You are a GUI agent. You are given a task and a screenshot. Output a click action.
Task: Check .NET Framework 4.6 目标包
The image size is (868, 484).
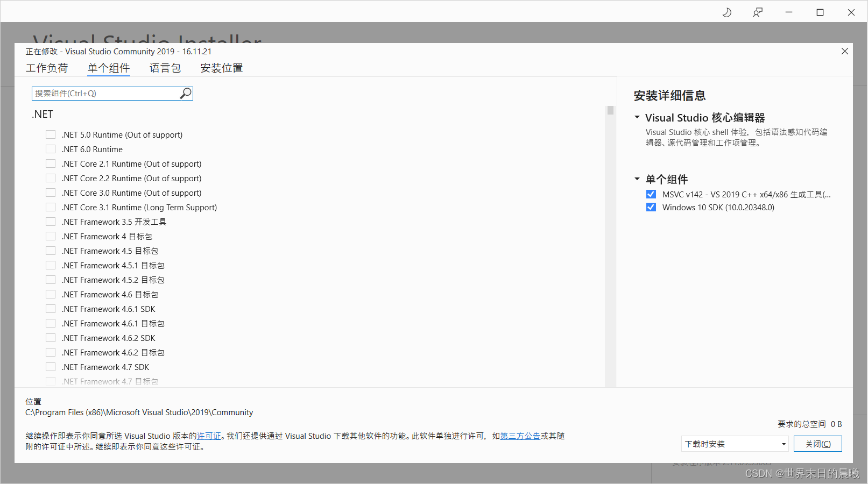click(51, 294)
